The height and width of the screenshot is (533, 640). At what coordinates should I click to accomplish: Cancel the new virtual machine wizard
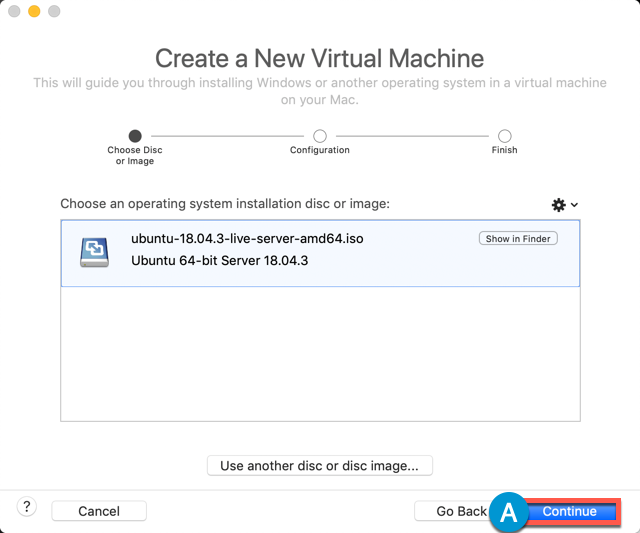(x=99, y=511)
